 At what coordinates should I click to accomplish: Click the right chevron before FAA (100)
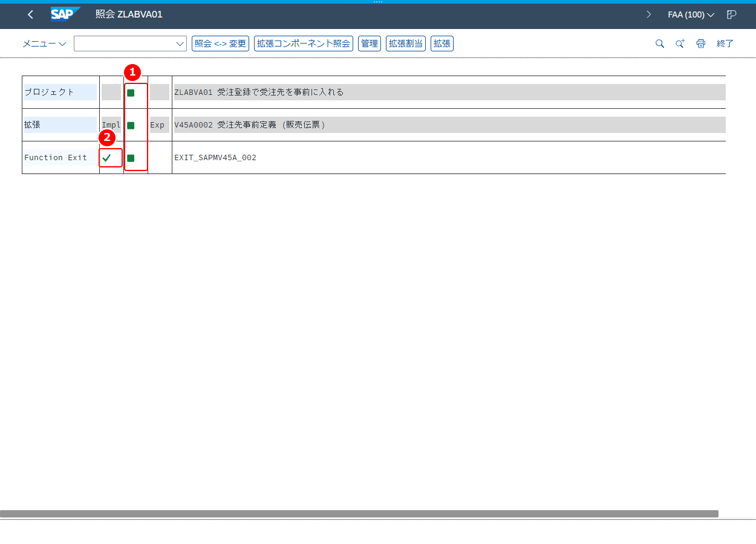click(x=649, y=15)
